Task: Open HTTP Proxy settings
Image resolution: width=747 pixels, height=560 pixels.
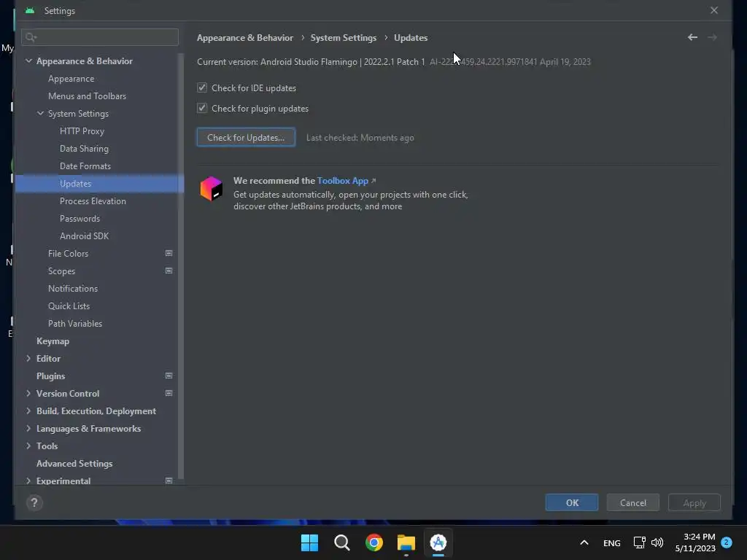Action: (x=82, y=131)
